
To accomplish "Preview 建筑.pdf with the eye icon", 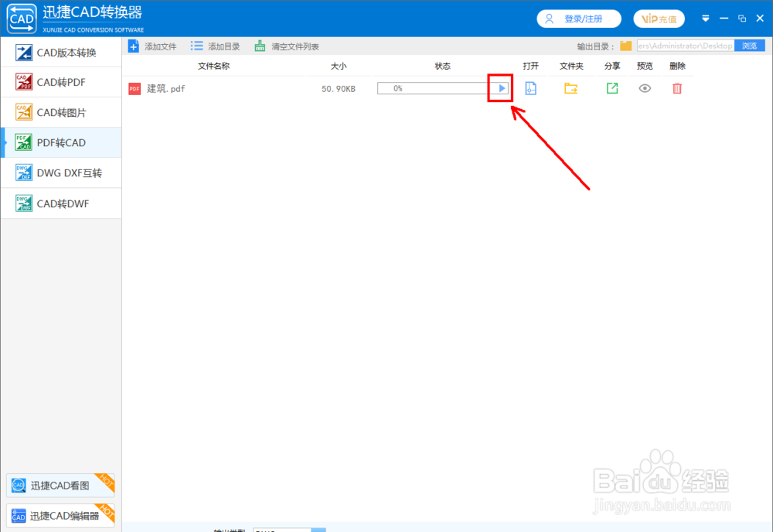I will [645, 88].
